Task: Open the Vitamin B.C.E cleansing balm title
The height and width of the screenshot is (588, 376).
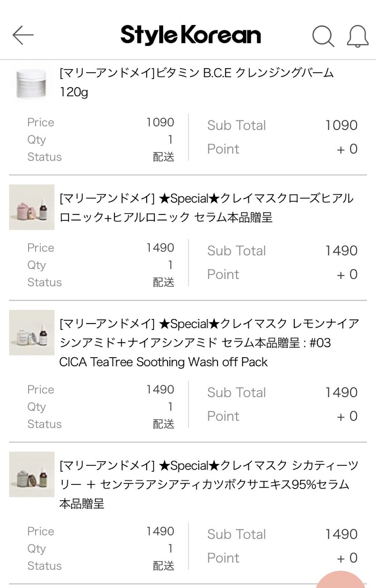Action: [x=196, y=82]
